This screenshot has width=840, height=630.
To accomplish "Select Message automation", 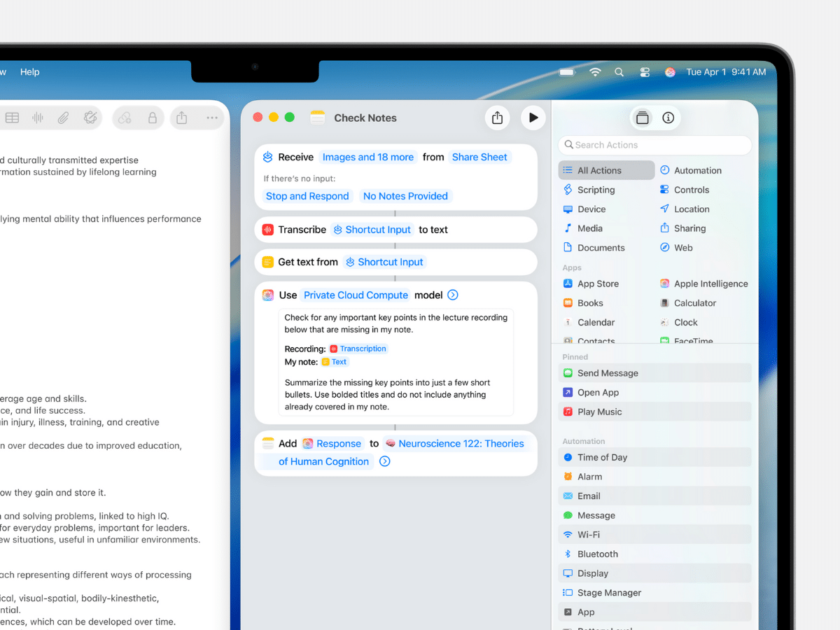I will pyautogui.click(x=654, y=515).
